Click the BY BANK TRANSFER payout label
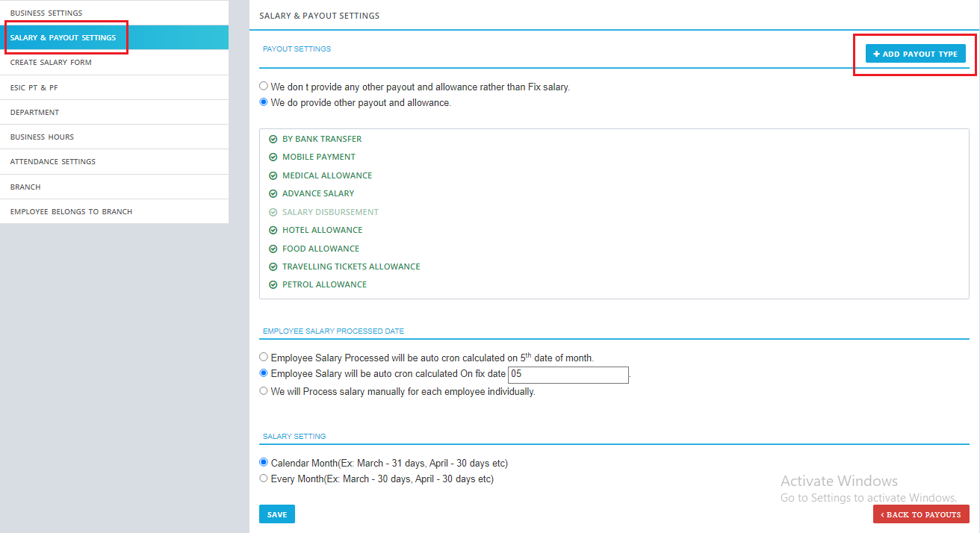The height and width of the screenshot is (533, 980). pyautogui.click(x=322, y=140)
